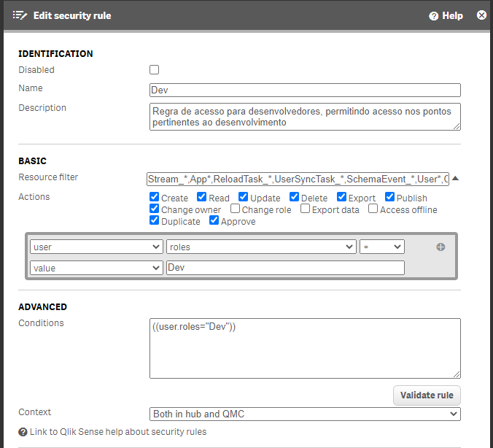The image size is (493, 448).
Task: Click the help icon beside security rules link
Action: click(x=23, y=432)
